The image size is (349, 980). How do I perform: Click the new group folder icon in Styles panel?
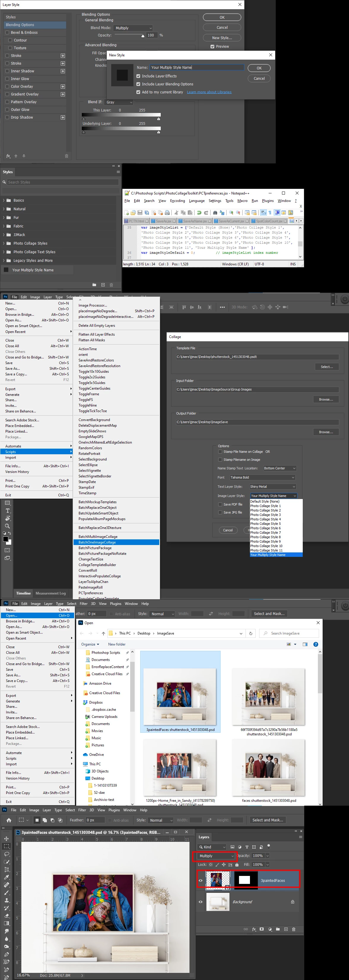(x=94, y=285)
